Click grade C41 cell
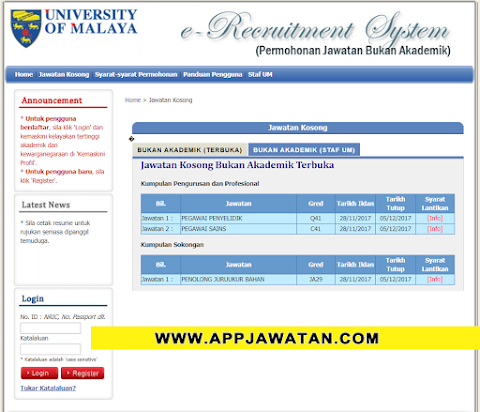This screenshot has width=480, height=412. [316, 229]
